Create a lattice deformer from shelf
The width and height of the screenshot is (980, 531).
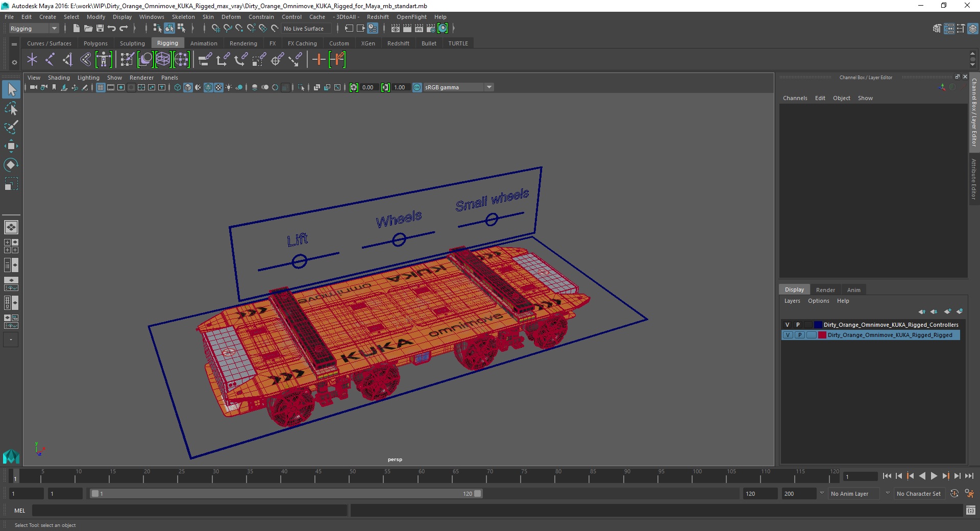(163, 60)
